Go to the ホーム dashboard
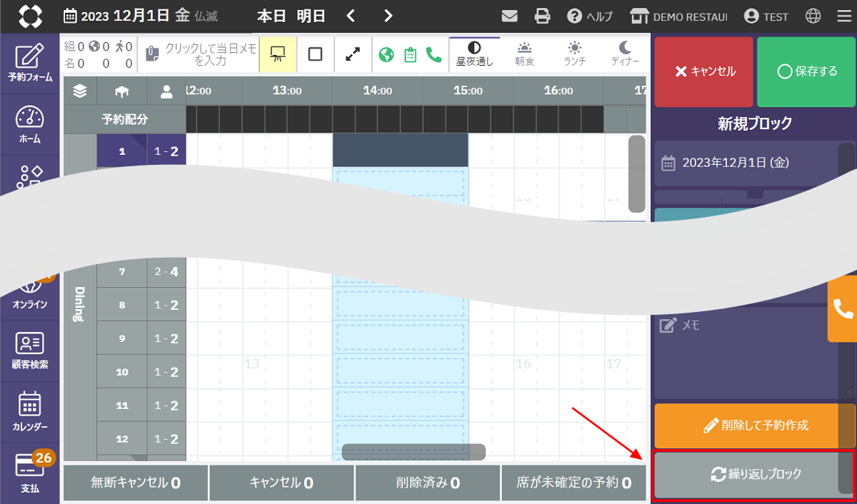The image size is (857, 504). [29, 125]
